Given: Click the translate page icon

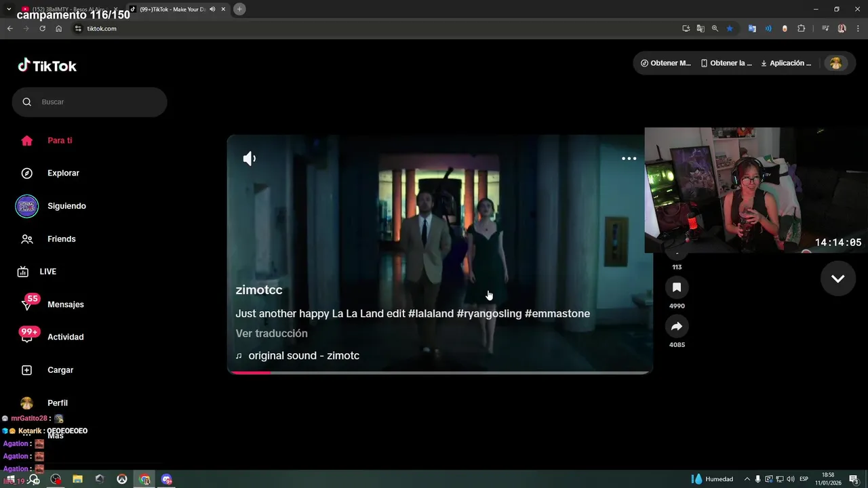Looking at the screenshot, I should coord(701,28).
